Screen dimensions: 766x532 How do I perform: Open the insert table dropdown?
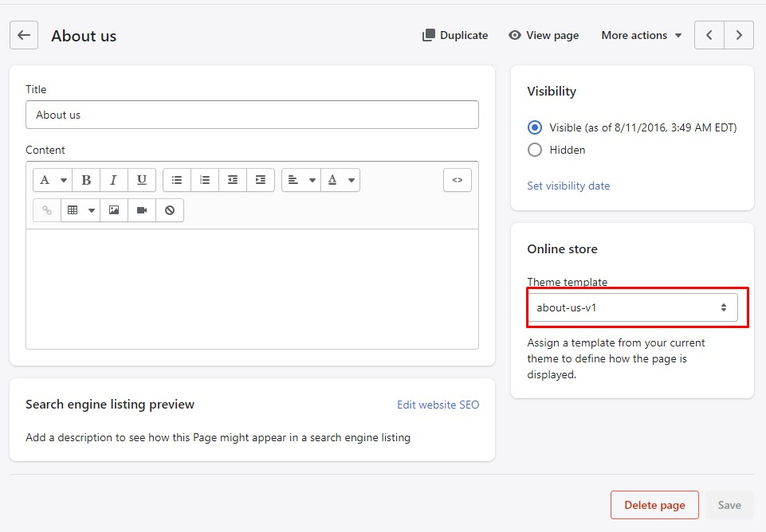[x=81, y=210]
